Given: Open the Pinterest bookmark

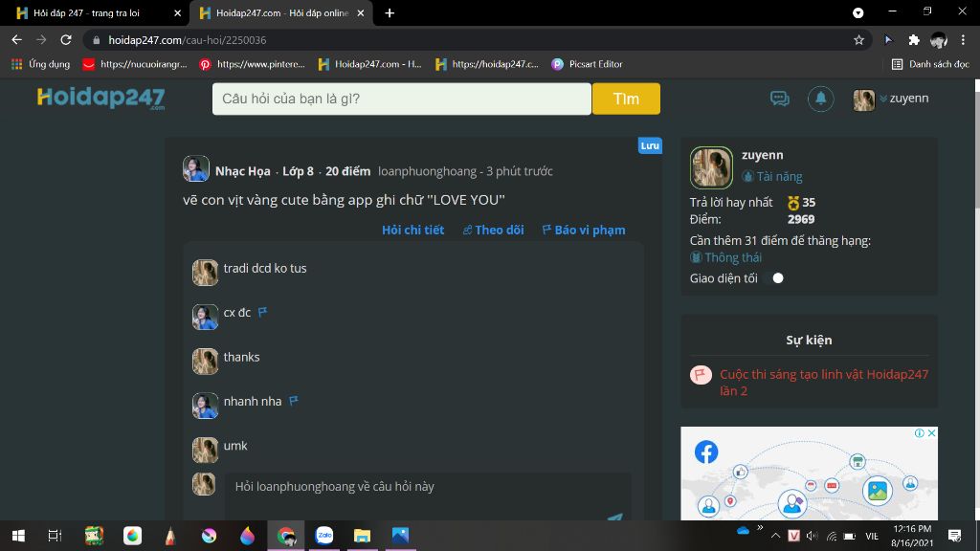Looking at the screenshot, I should 252,64.
